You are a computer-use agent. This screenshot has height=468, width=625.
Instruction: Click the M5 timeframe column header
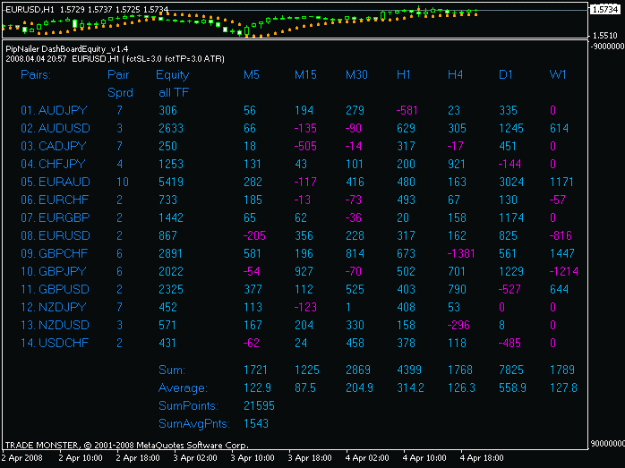(251, 75)
